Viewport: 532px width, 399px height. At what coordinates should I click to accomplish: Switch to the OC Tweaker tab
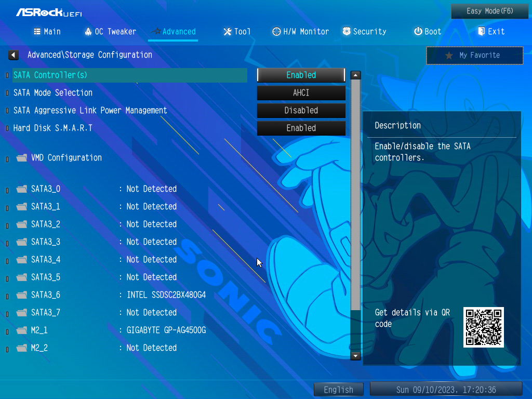110,32
